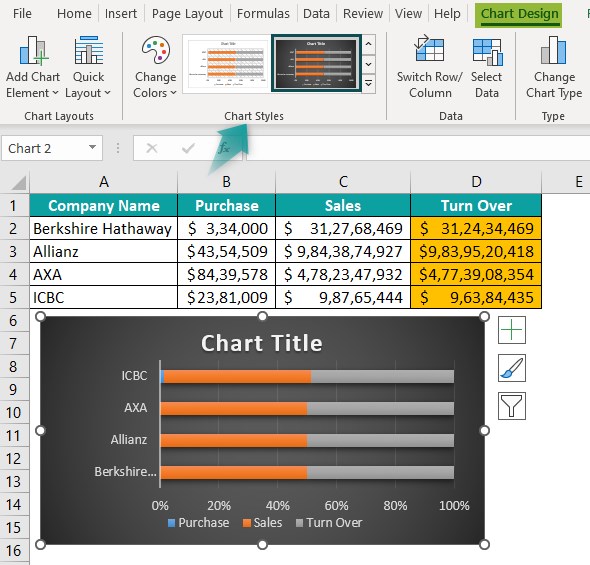Expand the chart styles gallery More arrow
590x565 pixels.
click(369, 84)
